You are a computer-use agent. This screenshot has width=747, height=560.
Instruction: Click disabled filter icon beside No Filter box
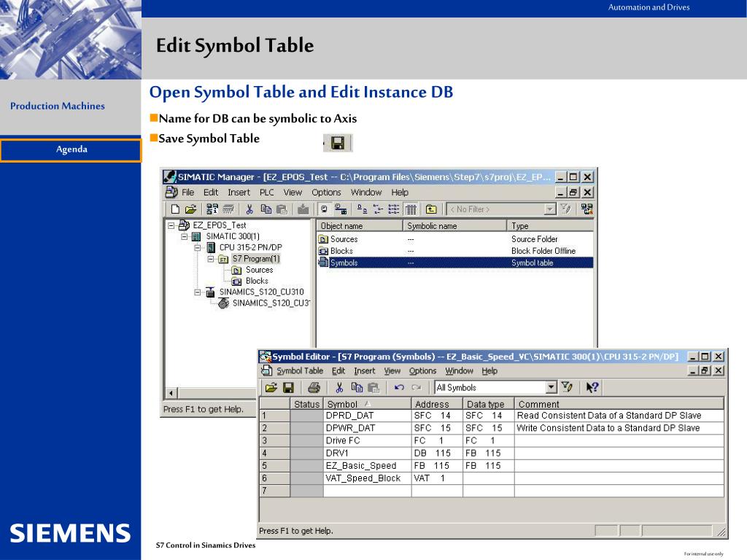(x=565, y=209)
